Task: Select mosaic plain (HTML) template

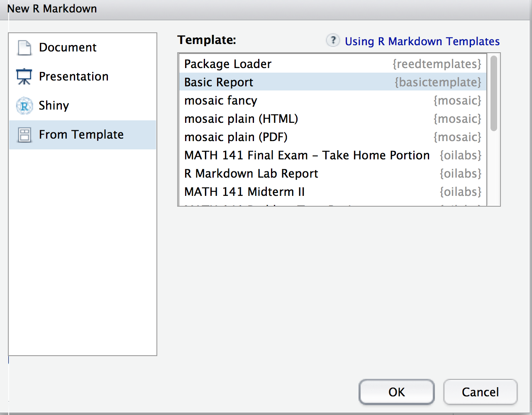Action: click(x=241, y=119)
